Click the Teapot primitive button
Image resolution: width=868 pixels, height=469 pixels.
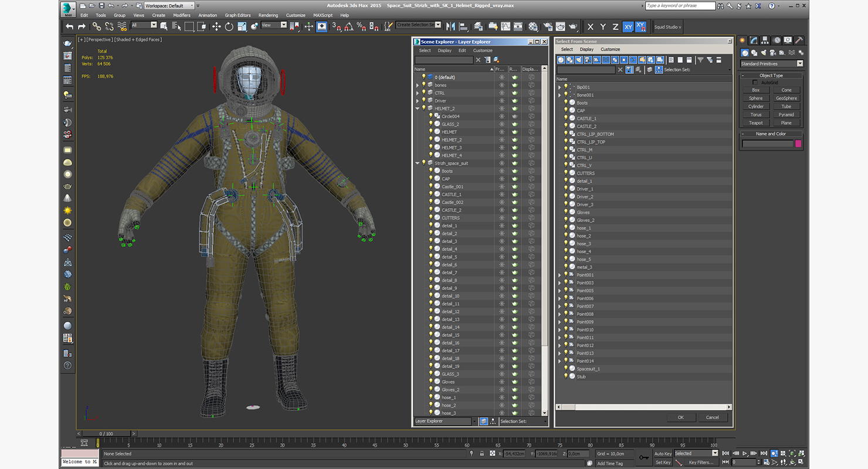coord(756,123)
